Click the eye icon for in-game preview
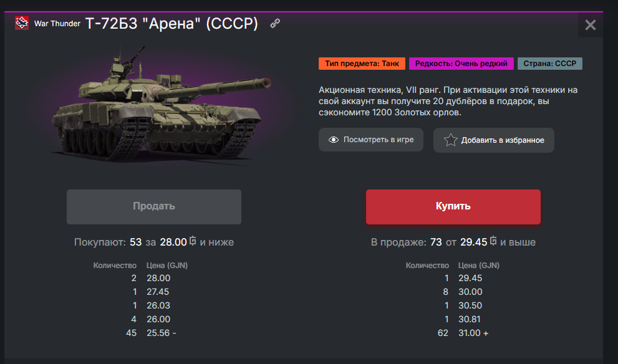 pyautogui.click(x=334, y=140)
